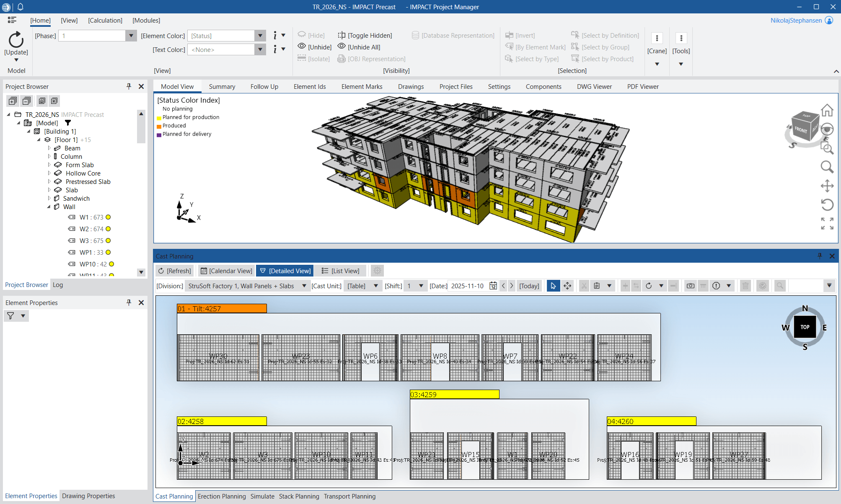
Task: Open the Division dropdown list
Action: tap(304, 286)
